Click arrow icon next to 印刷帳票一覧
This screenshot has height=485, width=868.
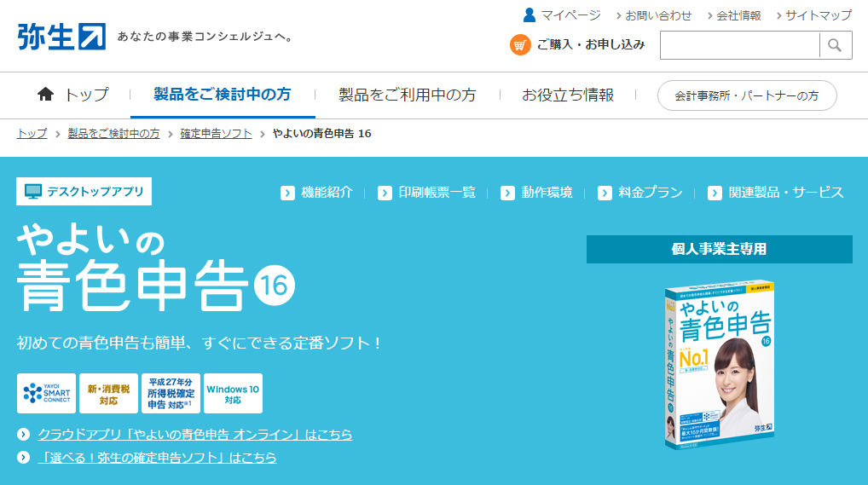point(385,193)
